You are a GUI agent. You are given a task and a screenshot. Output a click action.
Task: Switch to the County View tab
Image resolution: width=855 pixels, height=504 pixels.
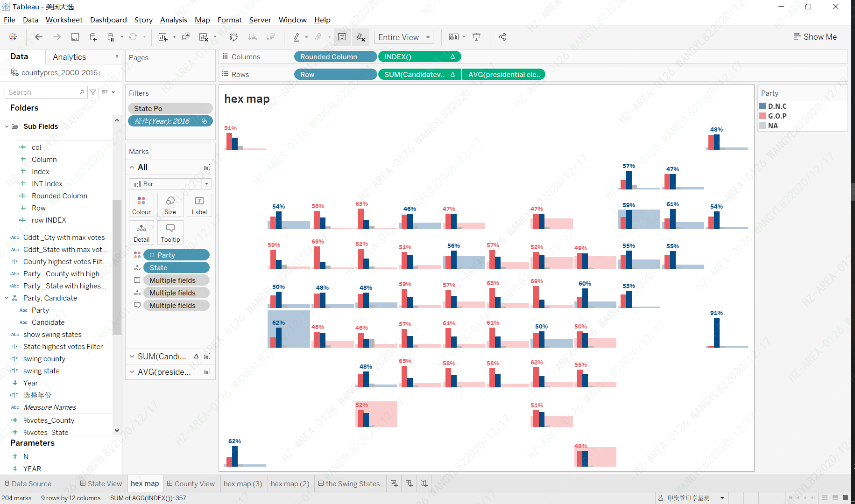pos(191,483)
